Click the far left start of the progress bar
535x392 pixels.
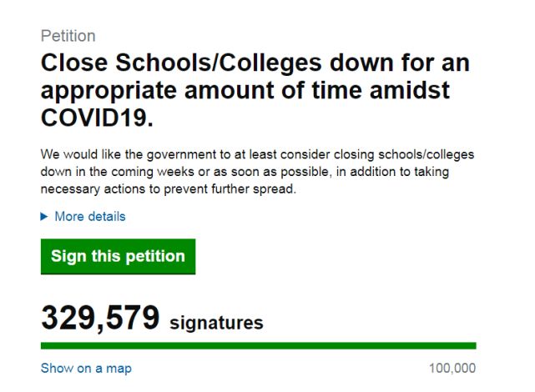[x=43, y=345]
